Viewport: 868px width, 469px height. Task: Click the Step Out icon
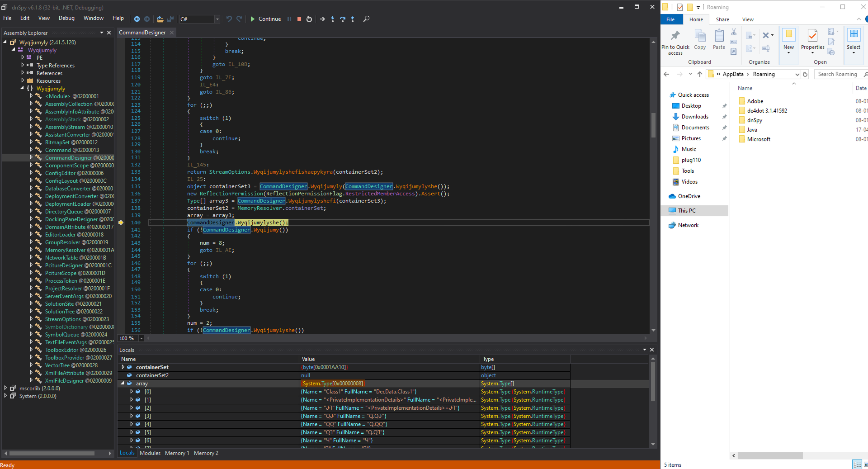click(353, 19)
